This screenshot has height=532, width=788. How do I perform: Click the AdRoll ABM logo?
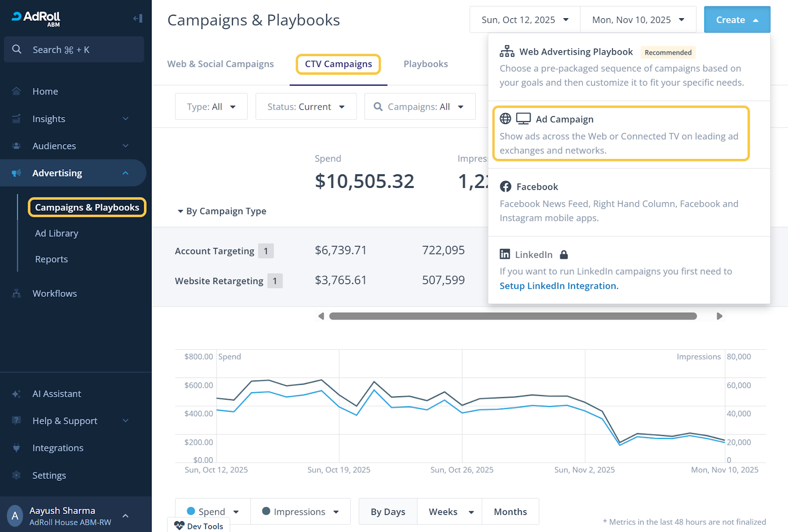click(36, 18)
